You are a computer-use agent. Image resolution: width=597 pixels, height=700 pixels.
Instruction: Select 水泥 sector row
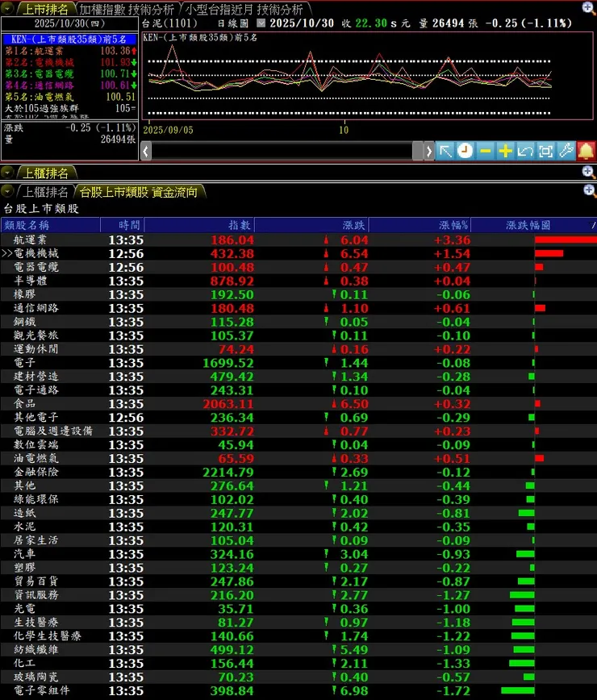298,527
